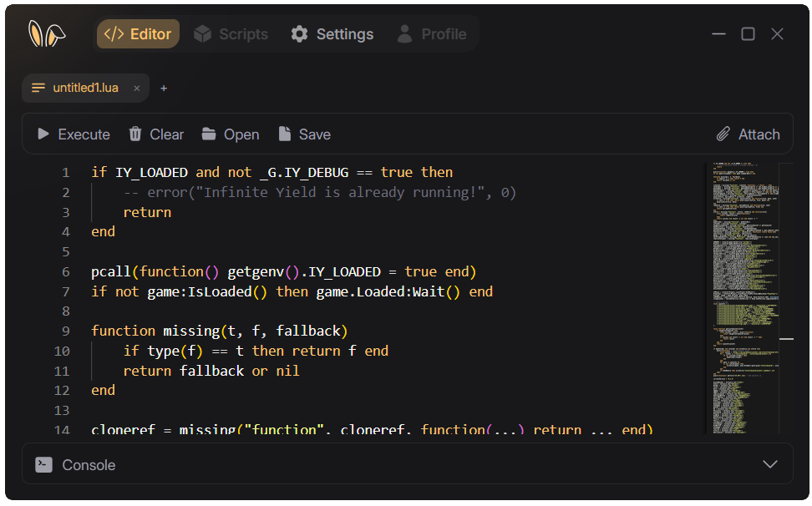This screenshot has height=506, width=812.
Task: Execute the current script
Action: [74, 134]
